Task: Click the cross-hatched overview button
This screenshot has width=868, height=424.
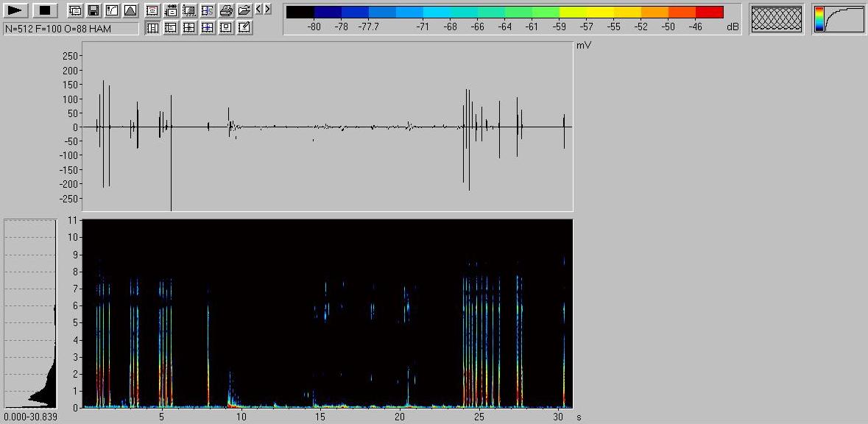Action: pyautogui.click(x=776, y=19)
